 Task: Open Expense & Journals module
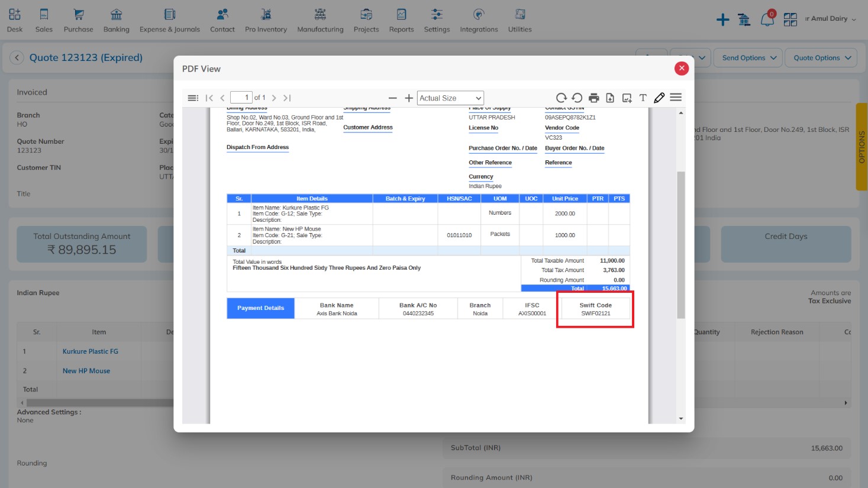point(170,20)
